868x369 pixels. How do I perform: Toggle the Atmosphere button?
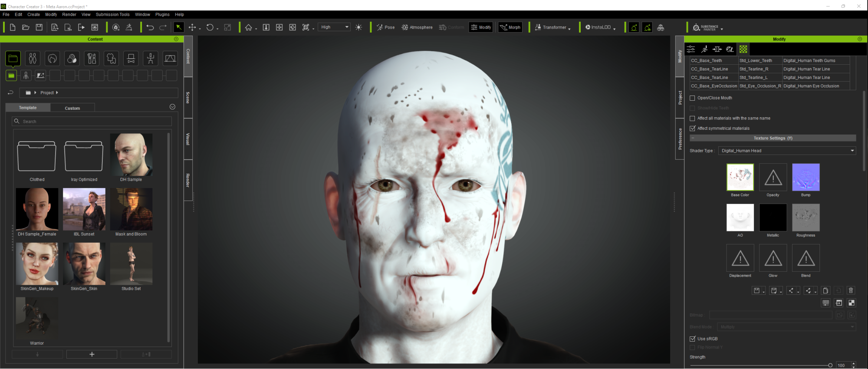(x=417, y=27)
